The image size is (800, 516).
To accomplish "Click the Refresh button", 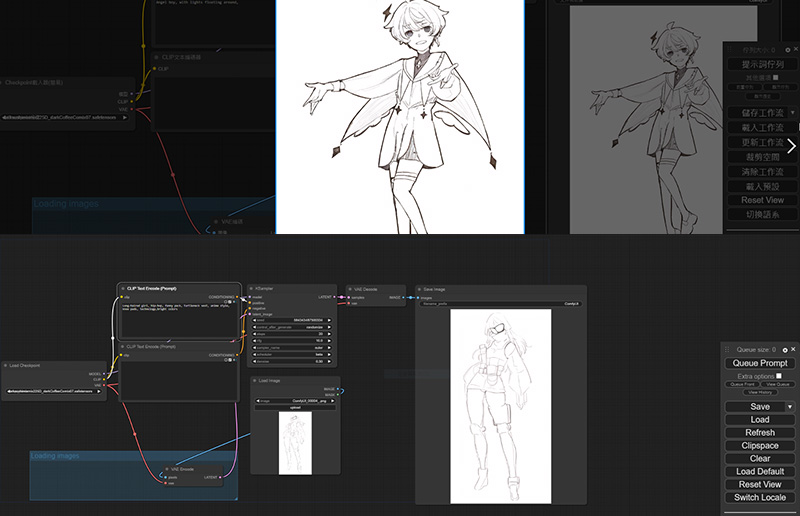I will click(x=760, y=432).
